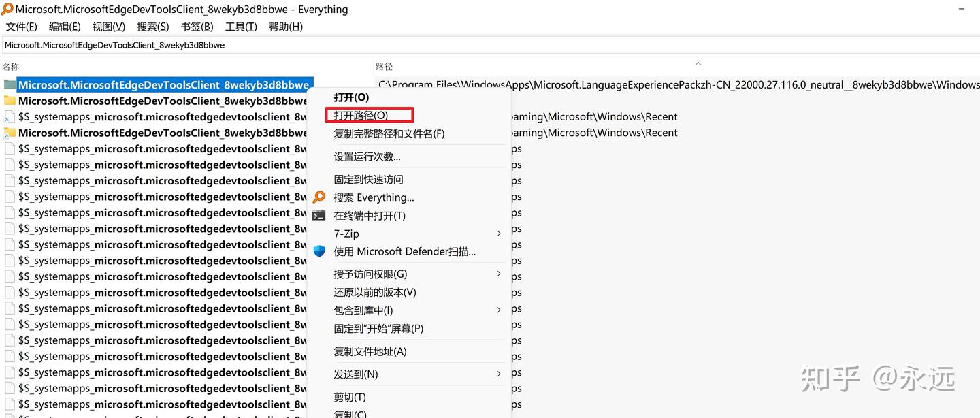Click the document icon of the first $$_systemapps file
The image size is (980, 418).
pos(9,116)
